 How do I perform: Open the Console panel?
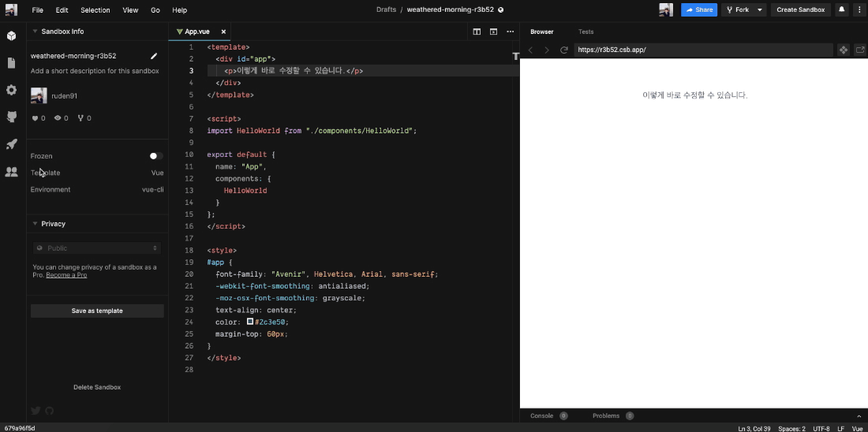[x=548, y=416]
